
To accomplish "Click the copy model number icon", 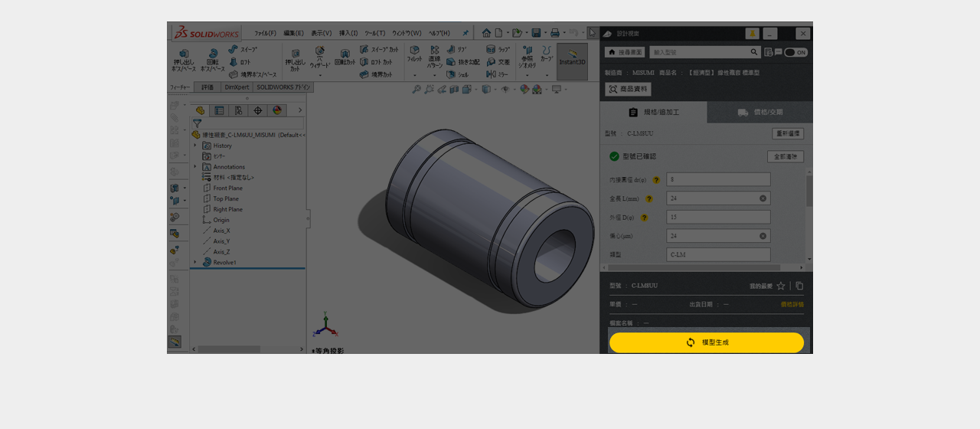I will [799, 286].
